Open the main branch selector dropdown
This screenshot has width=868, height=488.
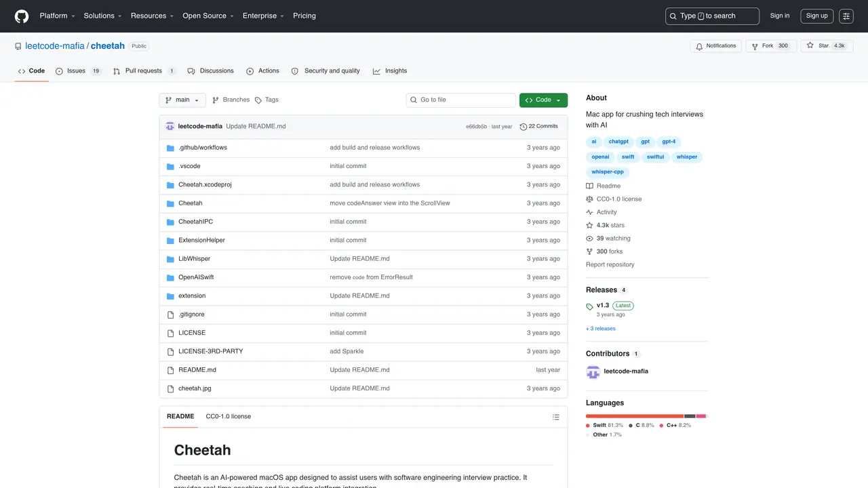tap(182, 100)
